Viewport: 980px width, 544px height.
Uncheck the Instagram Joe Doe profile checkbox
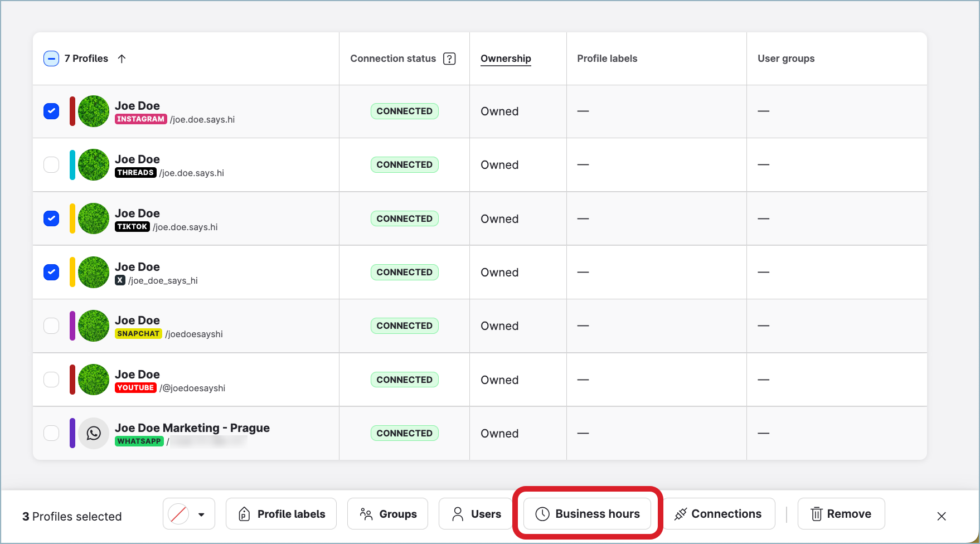(x=51, y=111)
